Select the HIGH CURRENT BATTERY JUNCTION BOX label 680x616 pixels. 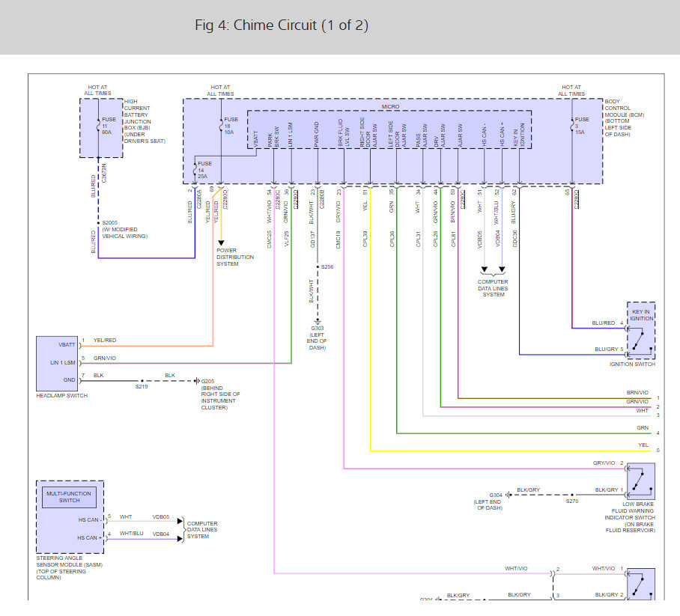(x=145, y=121)
